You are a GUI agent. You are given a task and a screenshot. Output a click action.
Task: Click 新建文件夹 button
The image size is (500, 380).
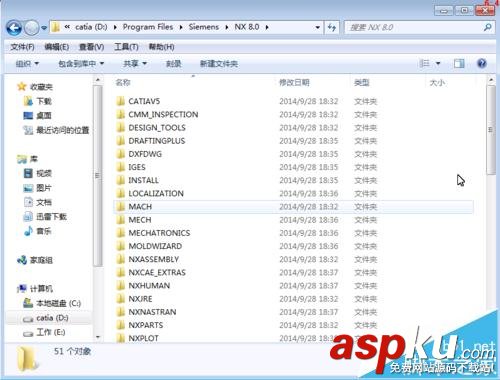pyautogui.click(x=219, y=63)
